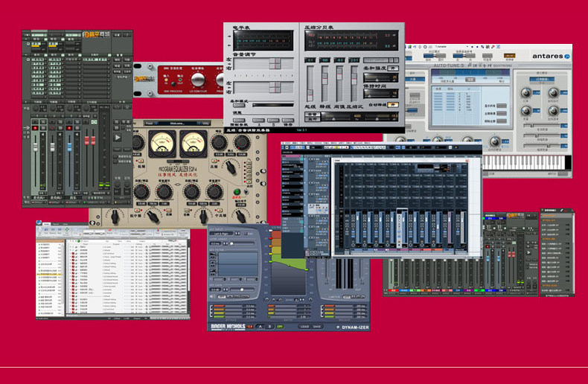Toggle the red record button on first mixer channel
Viewport: 588px width, 384px height.
coord(34,129)
